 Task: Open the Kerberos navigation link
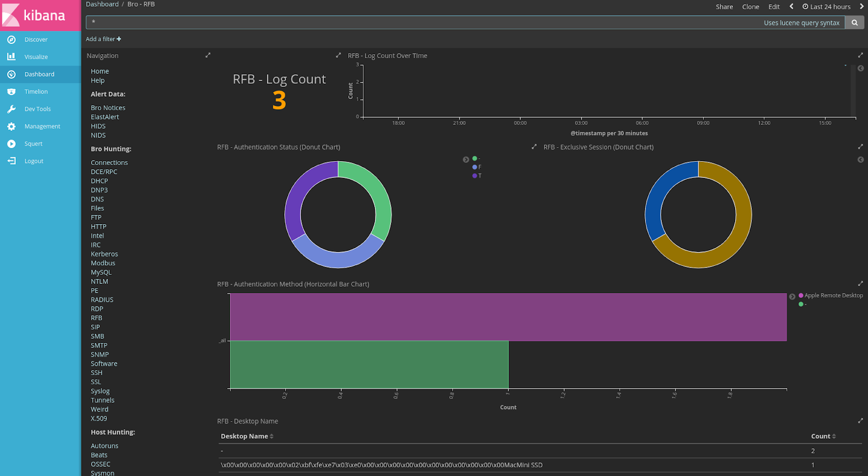pos(104,254)
